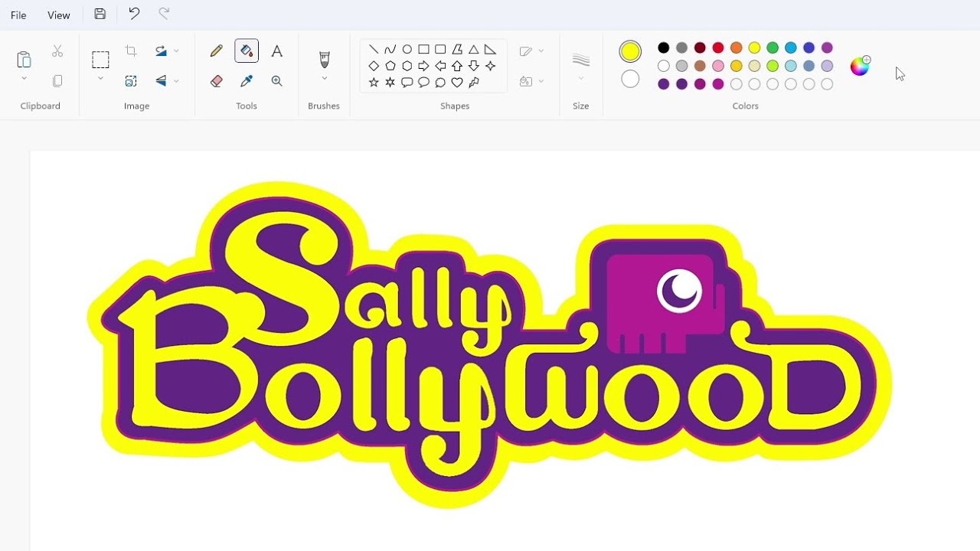Select the yellow Color 1 circle
980x551 pixels.
[630, 51]
